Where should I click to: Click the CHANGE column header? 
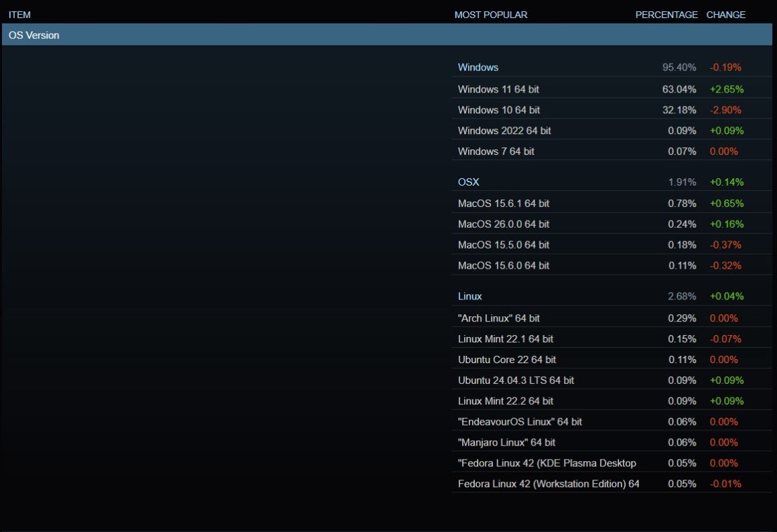(725, 15)
